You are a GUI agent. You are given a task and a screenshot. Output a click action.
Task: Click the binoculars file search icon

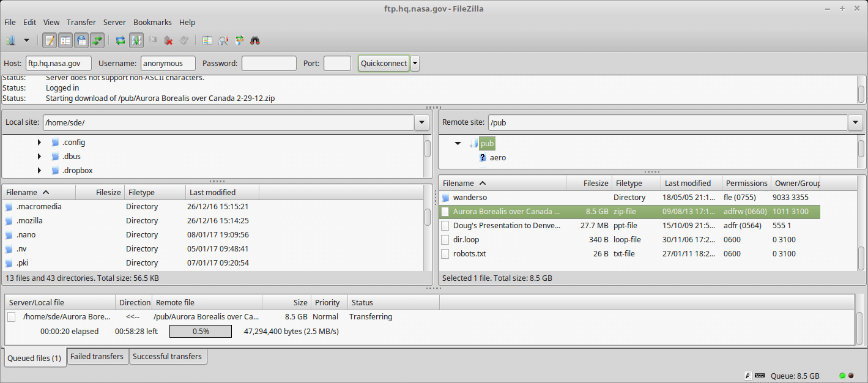point(255,40)
